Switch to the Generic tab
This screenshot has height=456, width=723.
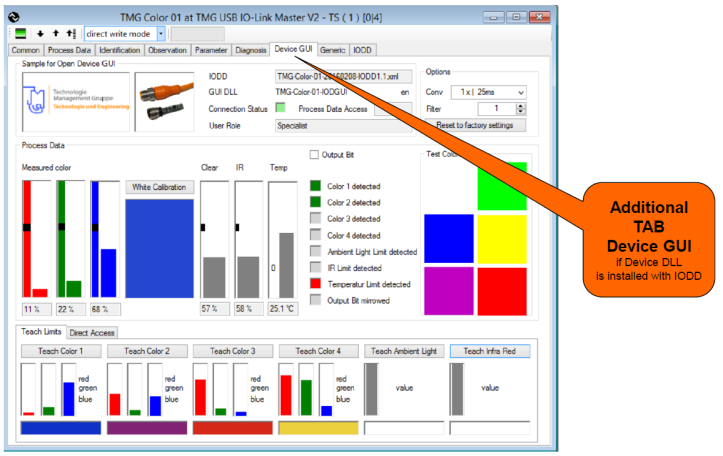tap(332, 50)
